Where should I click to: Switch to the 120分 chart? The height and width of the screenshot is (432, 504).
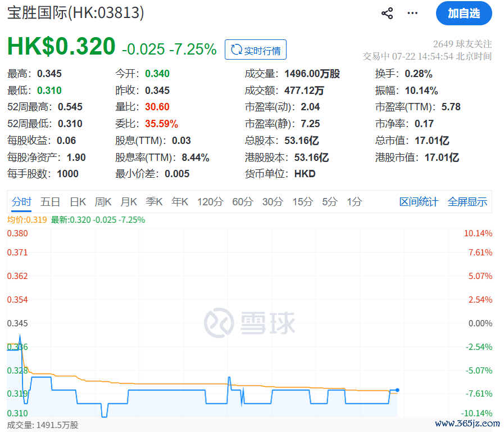tap(210, 202)
